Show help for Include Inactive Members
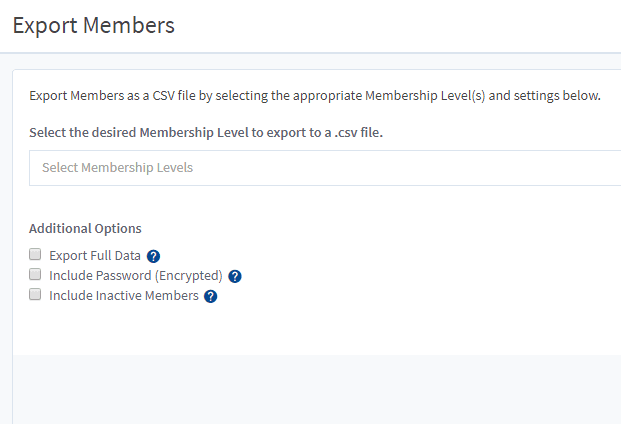Image resolution: width=621 pixels, height=424 pixels. 211,296
